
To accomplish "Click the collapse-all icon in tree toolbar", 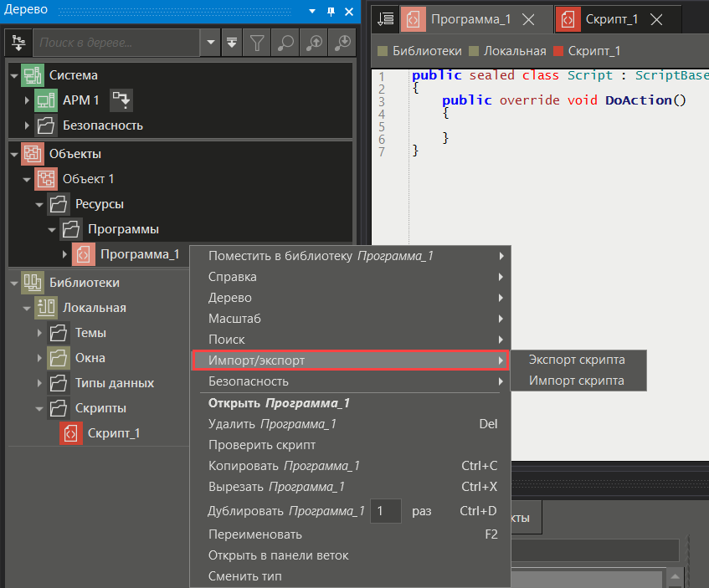I will point(232,42).
